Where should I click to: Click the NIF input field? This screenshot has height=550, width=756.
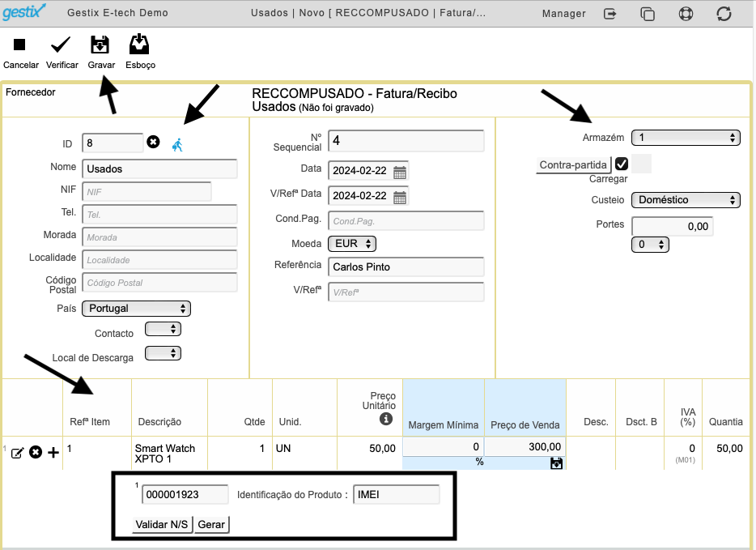tap(147, 191)
